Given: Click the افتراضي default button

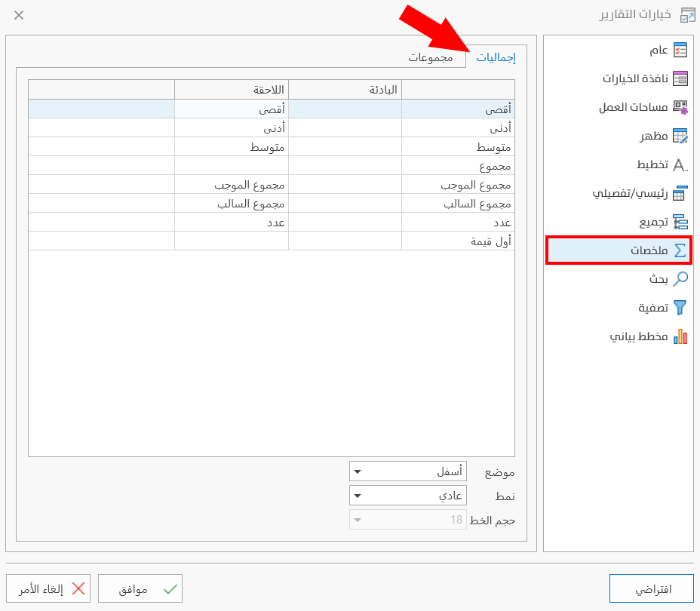Looking at the screenshot, I should click(x=651, y=588).
